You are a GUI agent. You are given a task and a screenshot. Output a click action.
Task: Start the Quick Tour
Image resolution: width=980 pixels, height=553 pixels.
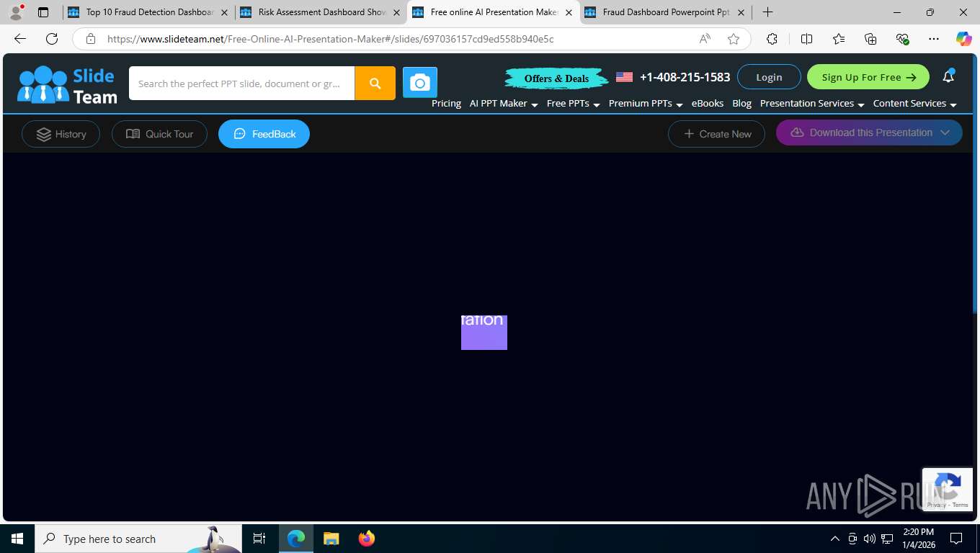point(159,134)
